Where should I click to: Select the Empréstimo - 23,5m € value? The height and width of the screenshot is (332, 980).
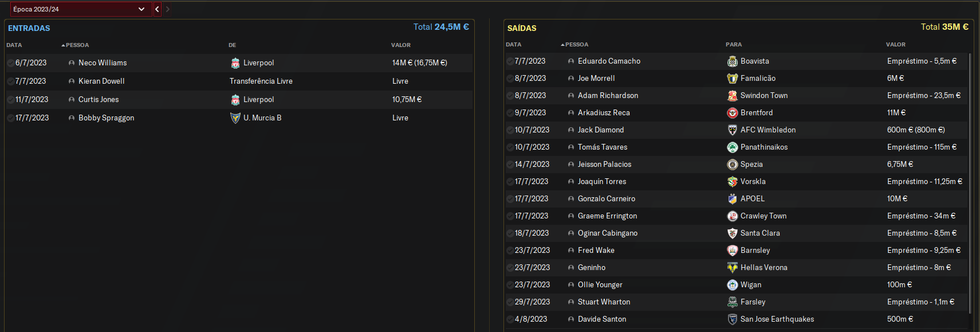[924, 96]
